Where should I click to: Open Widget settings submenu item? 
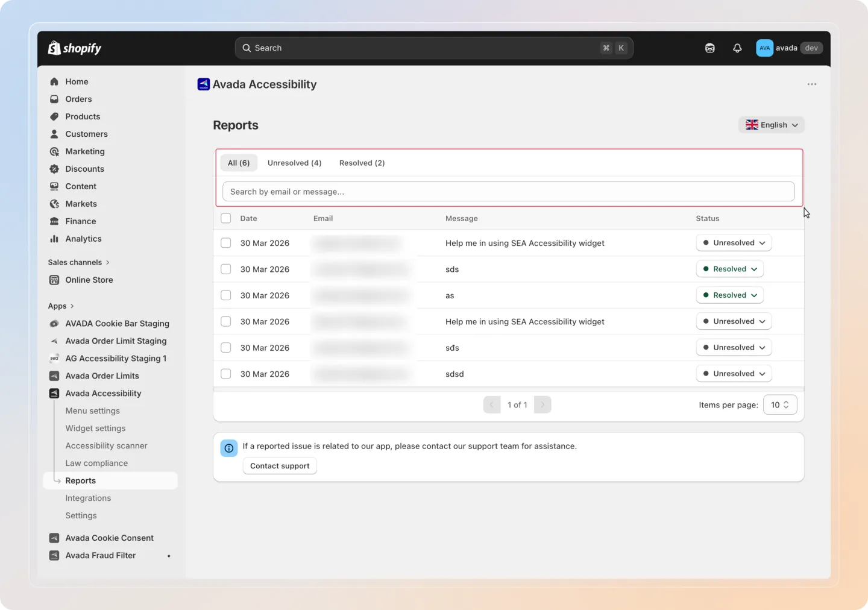pyautogui.click(x=95, y=429)
